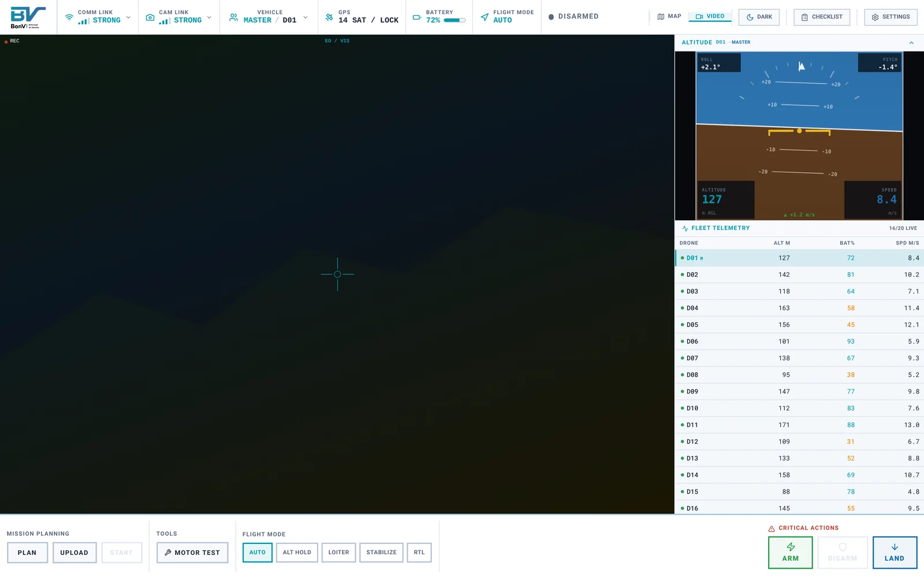Click the ALT M column header
The height and width of the screenshot is (578, 924).
click(782, 243)
